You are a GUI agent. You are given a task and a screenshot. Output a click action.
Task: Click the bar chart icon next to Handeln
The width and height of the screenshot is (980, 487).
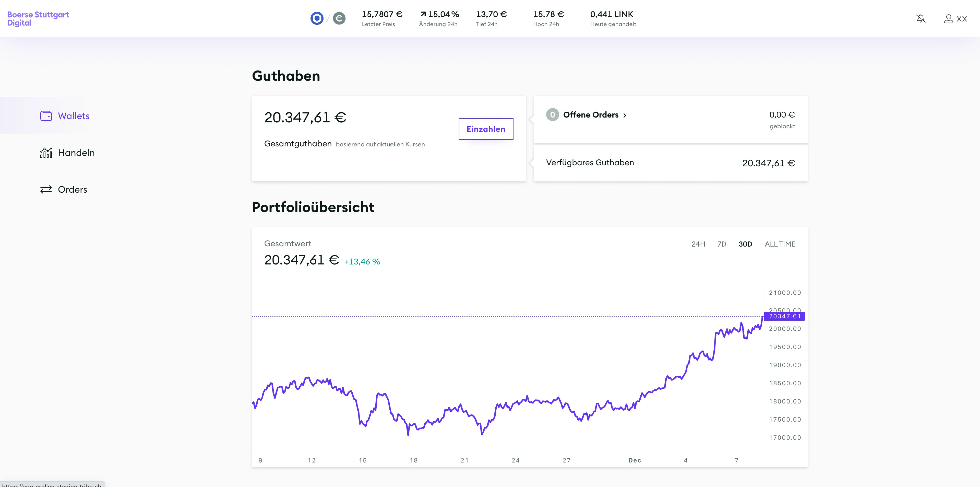tap(46, 152)
